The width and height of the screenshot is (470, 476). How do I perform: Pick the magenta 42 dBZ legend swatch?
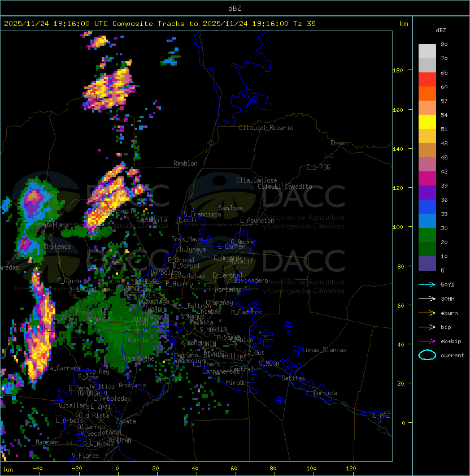[x=427, y=179]
